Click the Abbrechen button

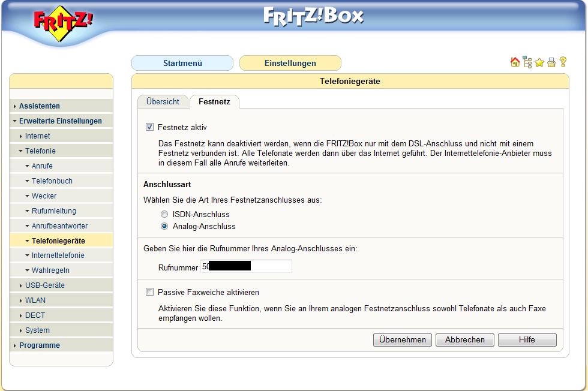point(464,339)
